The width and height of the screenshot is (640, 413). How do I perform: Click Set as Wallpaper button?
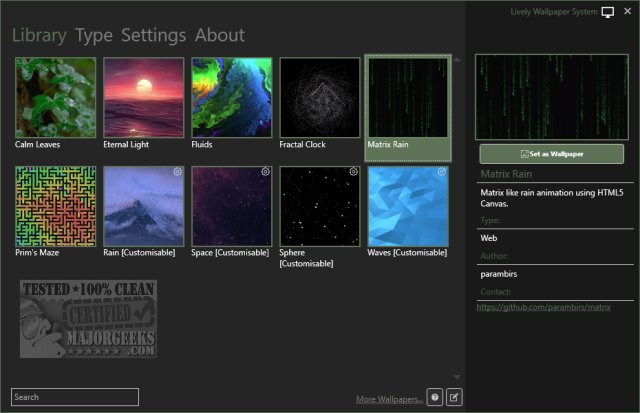click(x=551, y=154)
